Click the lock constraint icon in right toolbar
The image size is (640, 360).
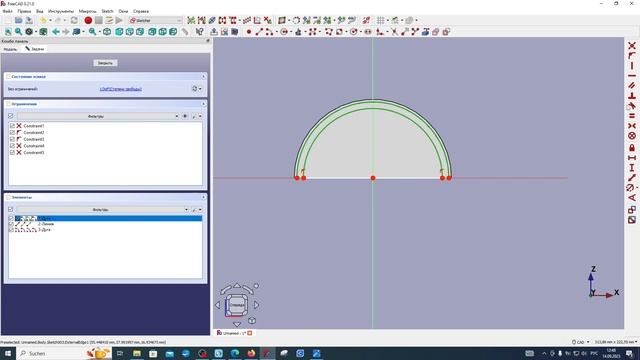click(x=632, y=147)
